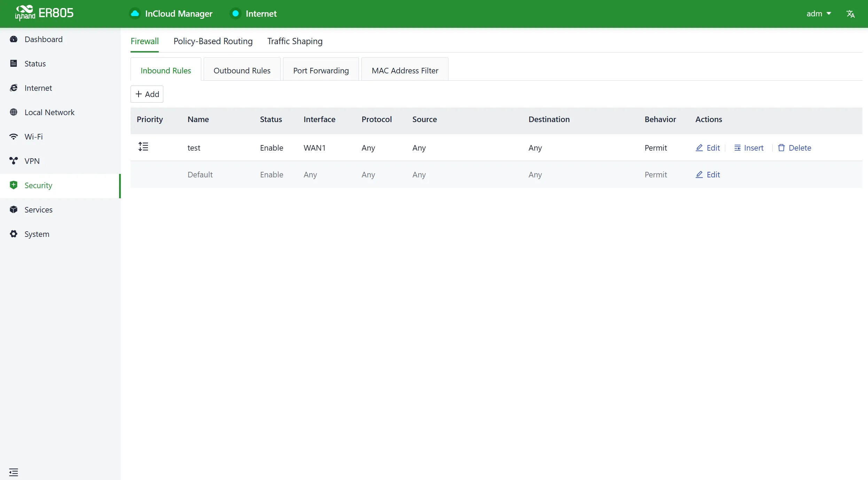Click the Status list icon in sidebar

pyautogui.click(x=14, y=63)
